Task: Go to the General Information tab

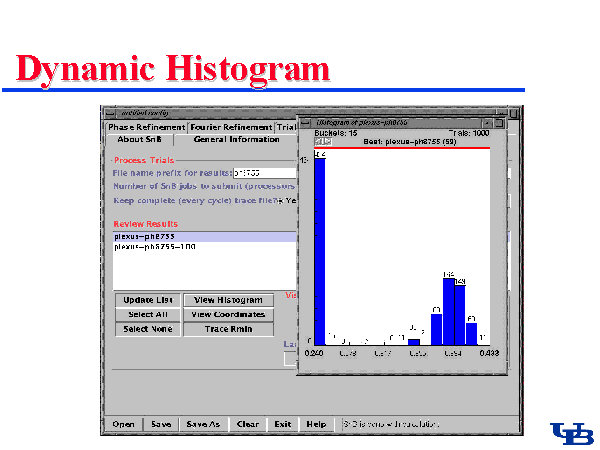Action: point(236,140)
